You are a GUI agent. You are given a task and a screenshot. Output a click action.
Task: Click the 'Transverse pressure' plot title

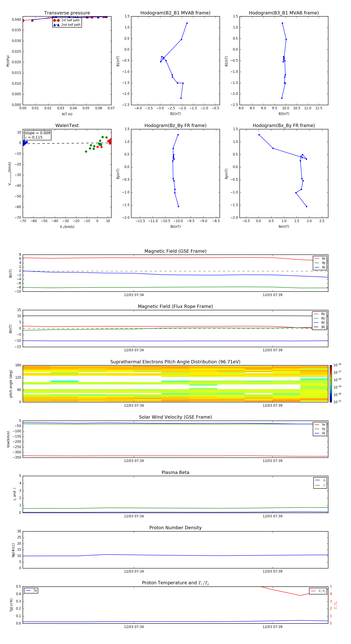(x=67, y=13)
